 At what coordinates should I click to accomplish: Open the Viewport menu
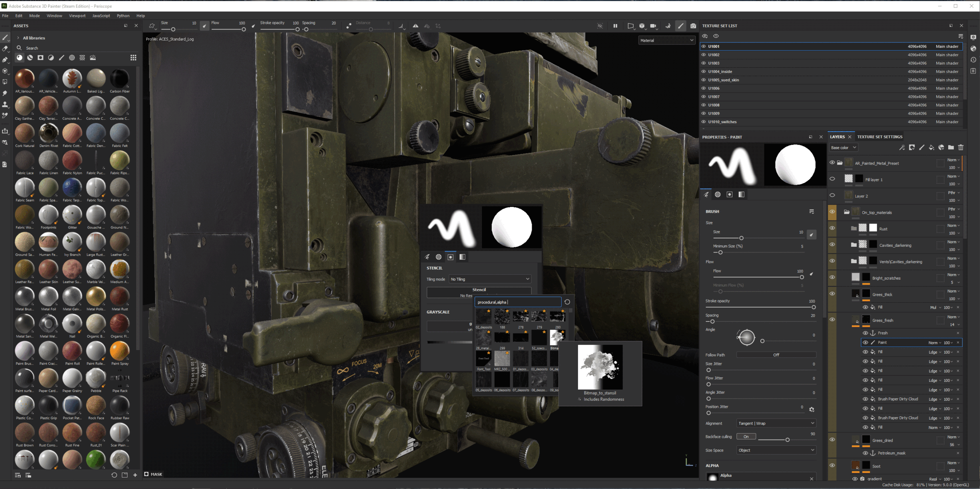pyautogui.click(x=77, y=16)
